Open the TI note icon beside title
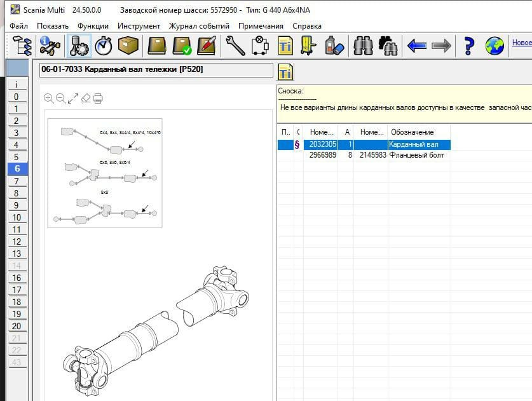 (x=286, y=71)
